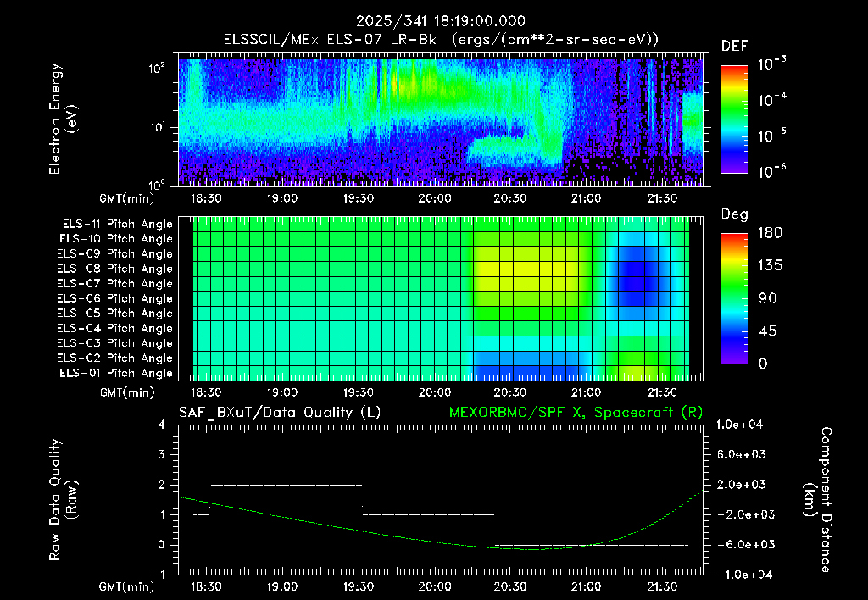The width and height of the screenshot is (868, 600).
Task: Click the SAF_BXuT/Data Quality (L) title
Action: point(280,413)
